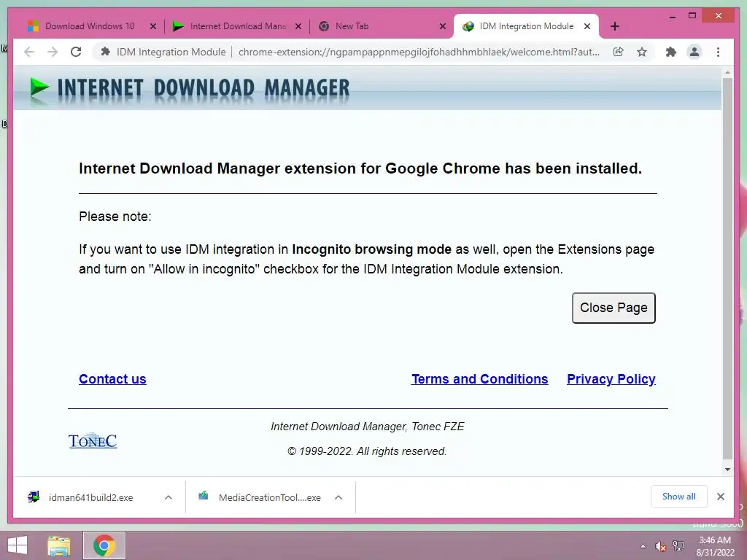The image size is (747, 560).
Task: Close the downloads bar
Action: click(x=721, y=497)
